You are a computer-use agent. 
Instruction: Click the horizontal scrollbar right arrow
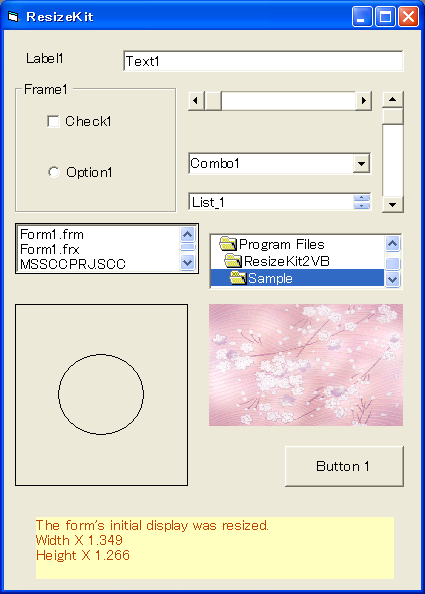pos(364,101)
